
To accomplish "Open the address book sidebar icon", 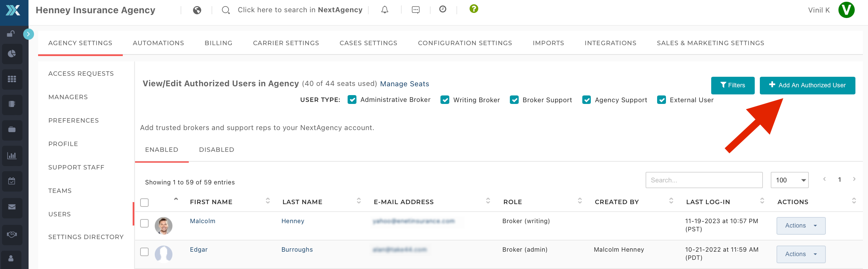I will click(x=12, y=104).
